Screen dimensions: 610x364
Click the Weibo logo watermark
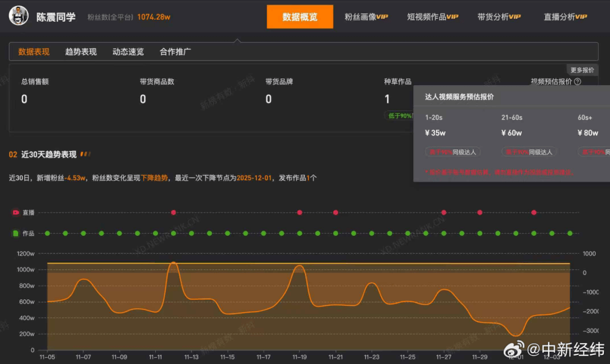[514, 349]
